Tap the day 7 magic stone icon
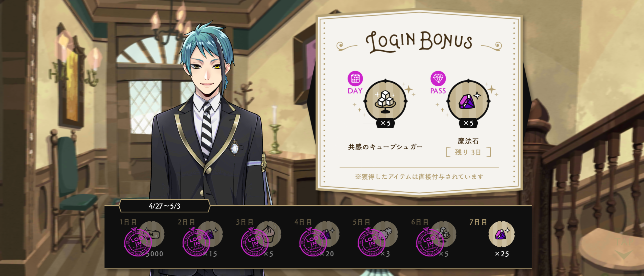Screen dimensions: 644x276 (x=501, y=234)
